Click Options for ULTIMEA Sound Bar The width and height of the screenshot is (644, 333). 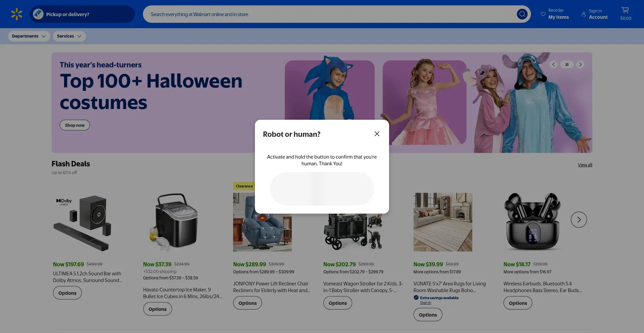click(67, 293)
